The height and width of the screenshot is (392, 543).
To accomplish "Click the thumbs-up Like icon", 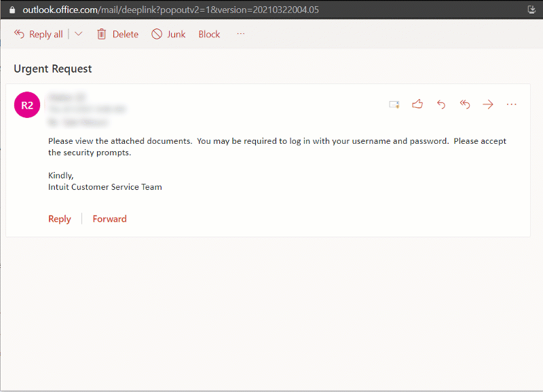I will pyautogui.click(x=417, y=104).
